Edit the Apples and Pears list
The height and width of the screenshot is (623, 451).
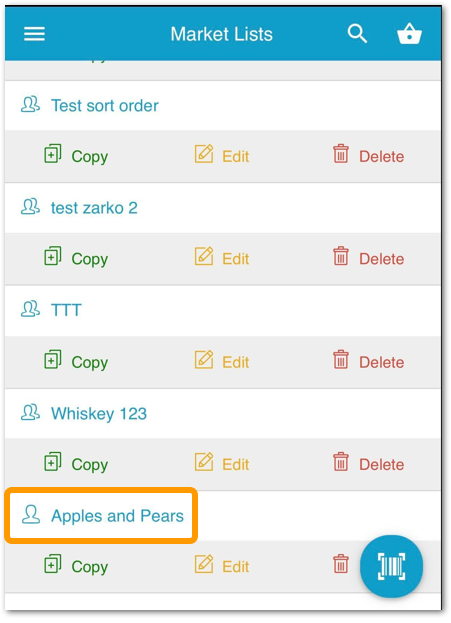pos(222,565)
